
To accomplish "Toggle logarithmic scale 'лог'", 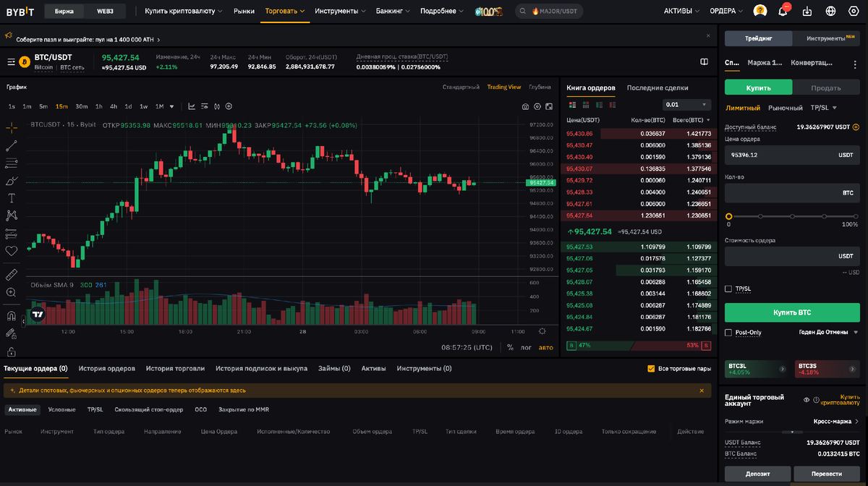I will [526, 347].
